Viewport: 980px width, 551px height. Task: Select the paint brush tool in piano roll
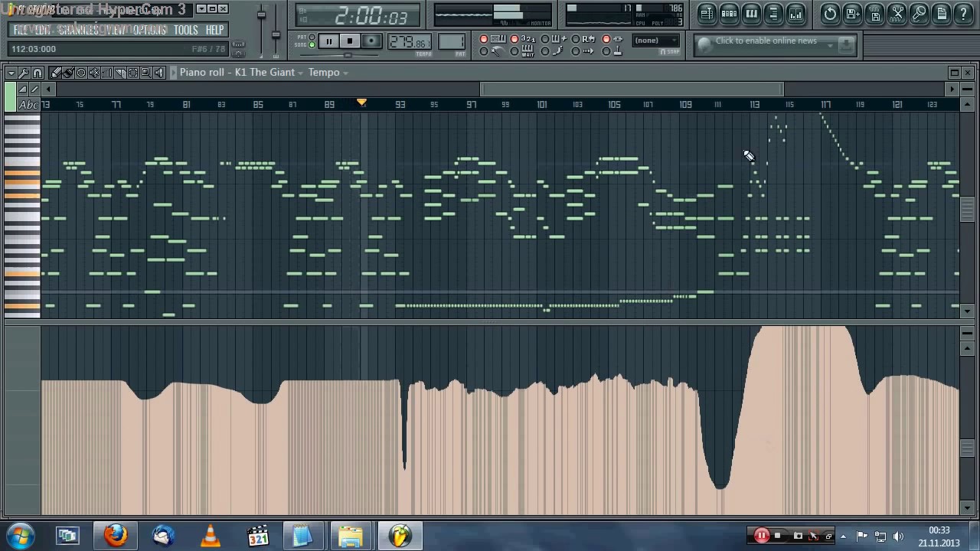[68, 73]
